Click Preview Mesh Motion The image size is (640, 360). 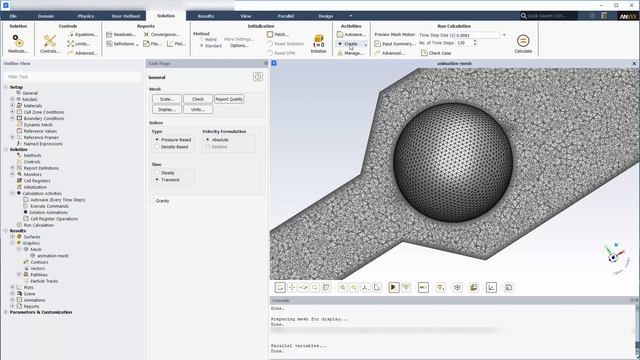pyautogui.click(x=395, y=35)
